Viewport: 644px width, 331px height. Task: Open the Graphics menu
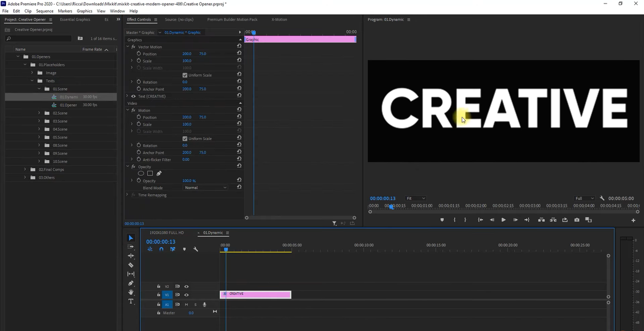pos(85,11)
